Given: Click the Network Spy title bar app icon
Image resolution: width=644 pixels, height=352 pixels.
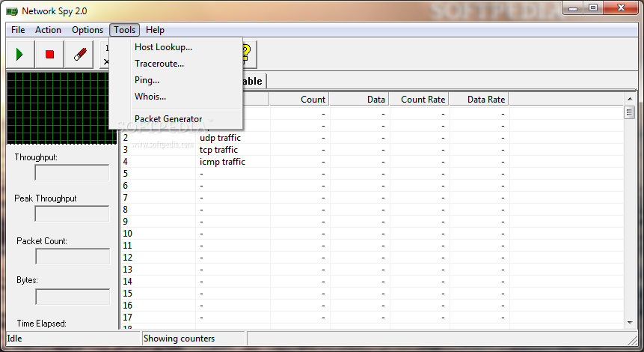Looking at the screenshot, I should coord(12,11).
